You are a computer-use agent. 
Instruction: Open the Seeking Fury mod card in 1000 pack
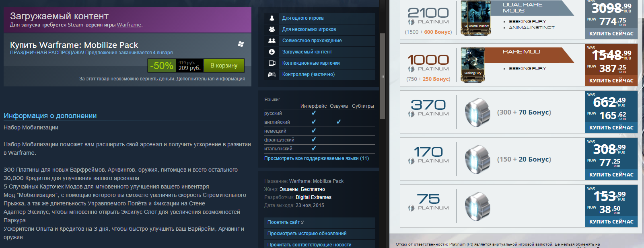[473, 65]
